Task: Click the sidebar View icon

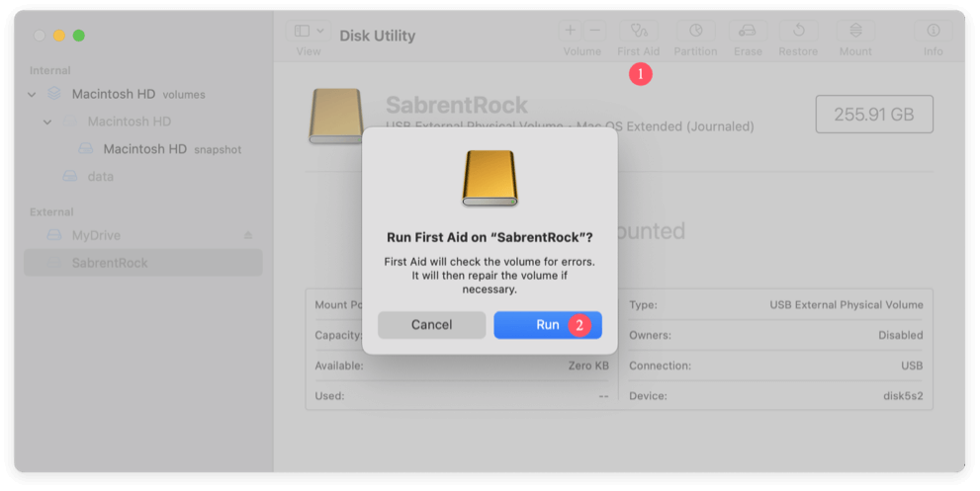Action: click(302, 31)
